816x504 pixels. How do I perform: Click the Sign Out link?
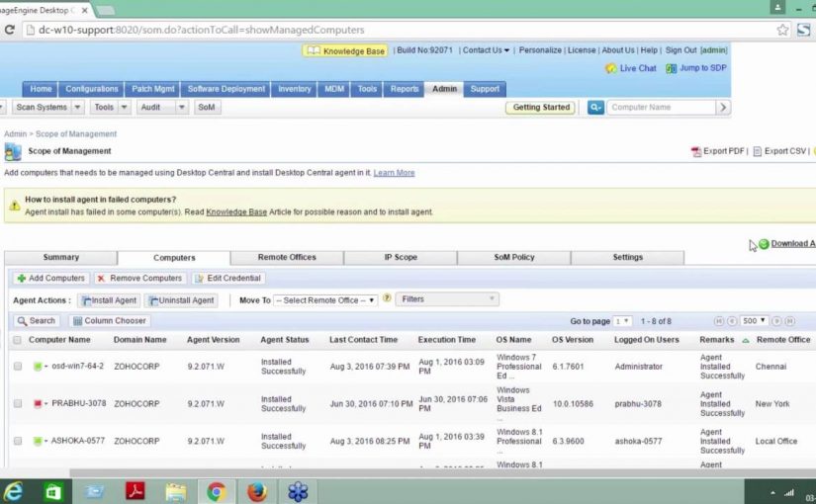click(680, 50)
